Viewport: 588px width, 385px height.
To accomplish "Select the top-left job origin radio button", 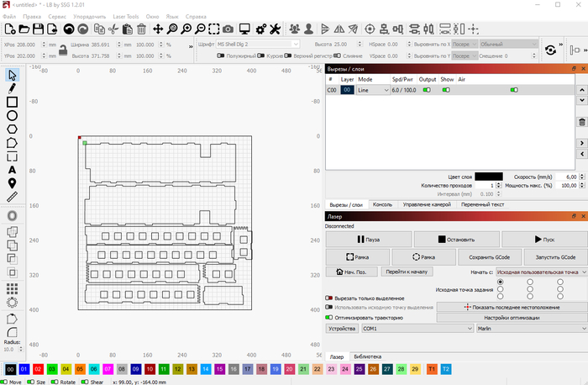I will pos(501,282).
